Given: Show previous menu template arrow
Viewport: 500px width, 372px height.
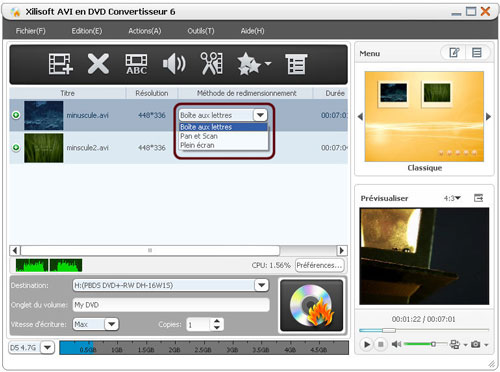Looking at the screenshot, I should (x=360, y=117).
